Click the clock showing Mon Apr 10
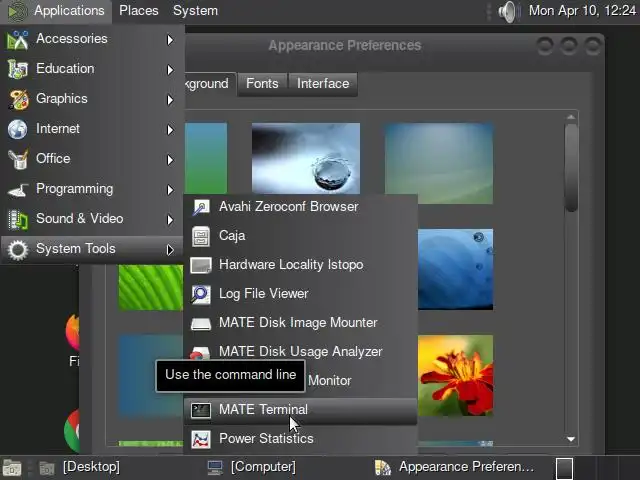This screenshot has height=480, width=640. [x=582, y=11]
